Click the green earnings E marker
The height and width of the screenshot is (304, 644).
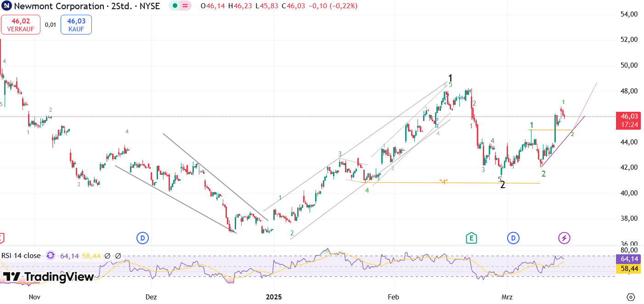point(471,238)
